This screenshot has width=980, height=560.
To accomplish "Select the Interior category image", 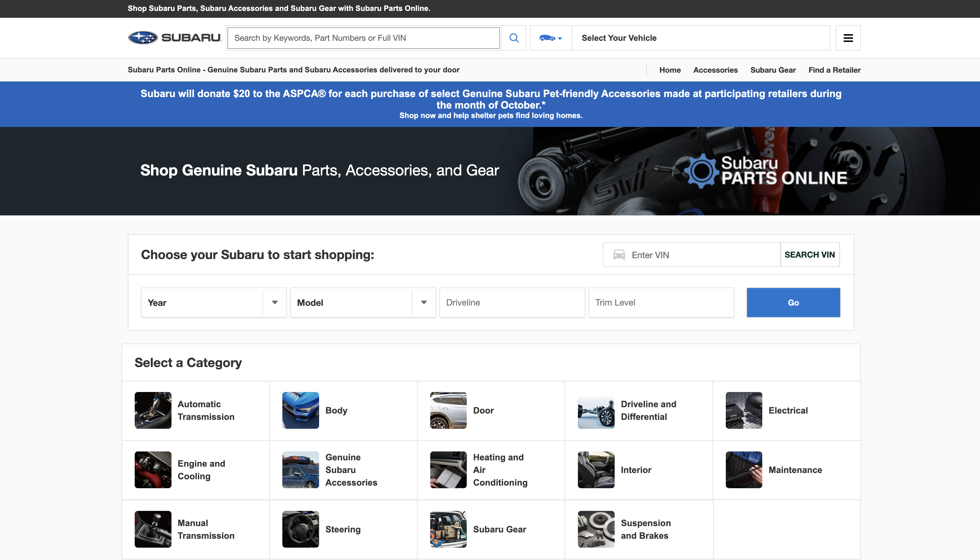I will tap(596, 470).
